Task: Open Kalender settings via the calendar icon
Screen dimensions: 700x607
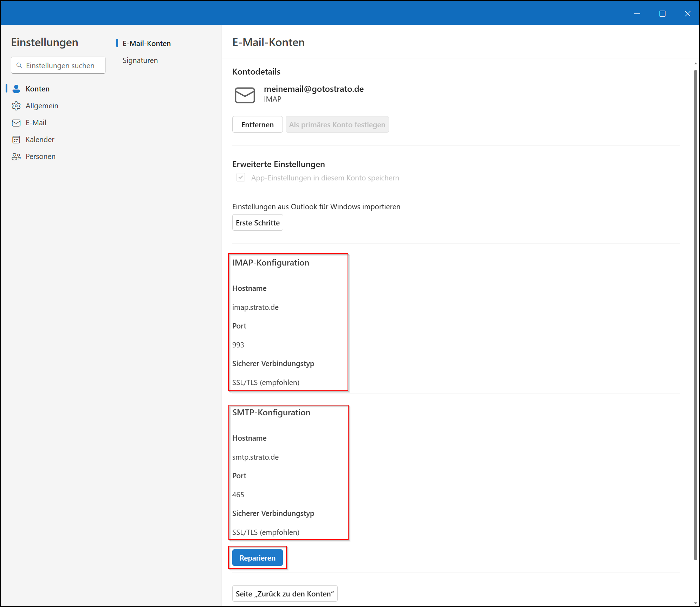Action: (x=16, y=139)
